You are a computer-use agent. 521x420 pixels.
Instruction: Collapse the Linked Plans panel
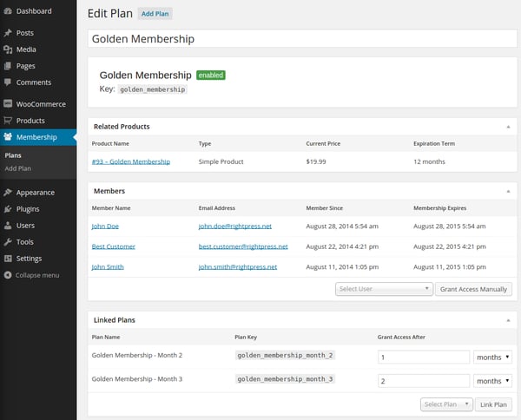pyautogui.click(x=508, y=320)
